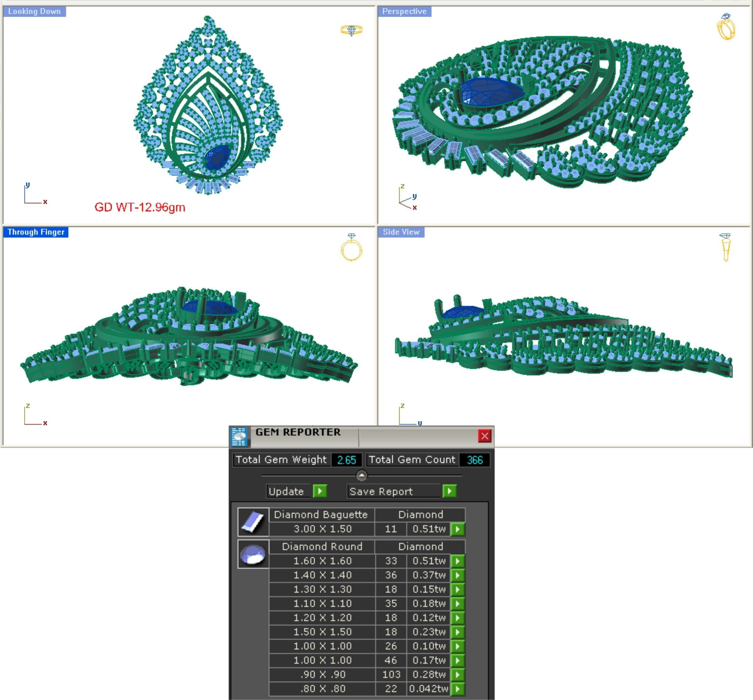Click the Save Report button label

click(381, 491)
